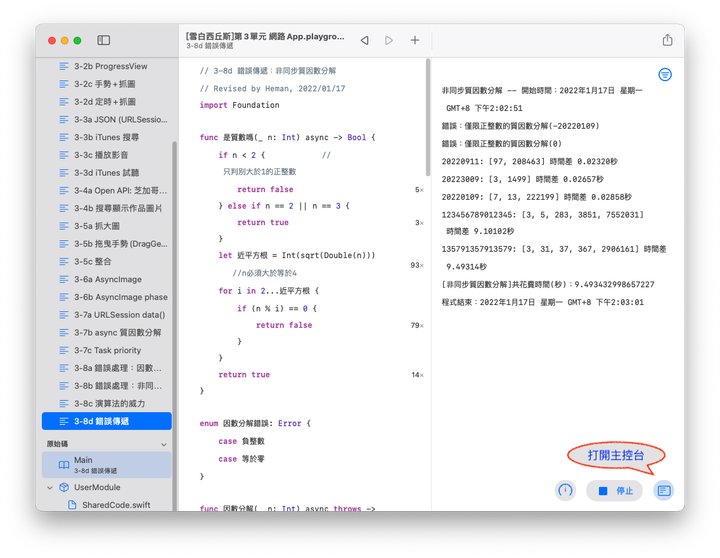This screenshot has width=720, height=558.
Task: Go to next page arrow
Action: [x=389, y=40]
